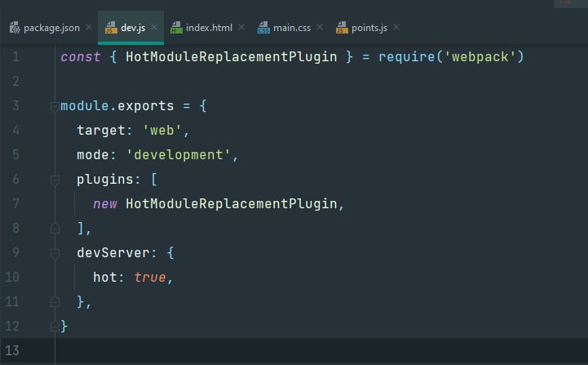
Task: Click the fold end marker on line 12
Action: pyautogui.click(x=55, y=327)
